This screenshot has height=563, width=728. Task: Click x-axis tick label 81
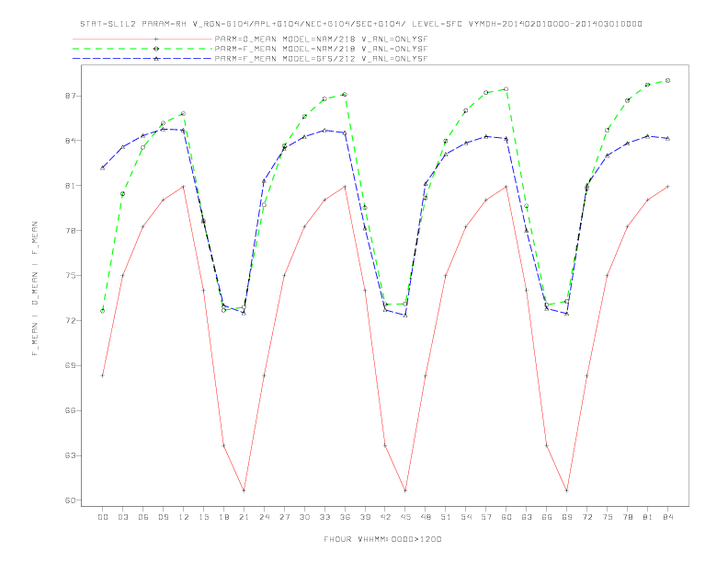(648, 517)
